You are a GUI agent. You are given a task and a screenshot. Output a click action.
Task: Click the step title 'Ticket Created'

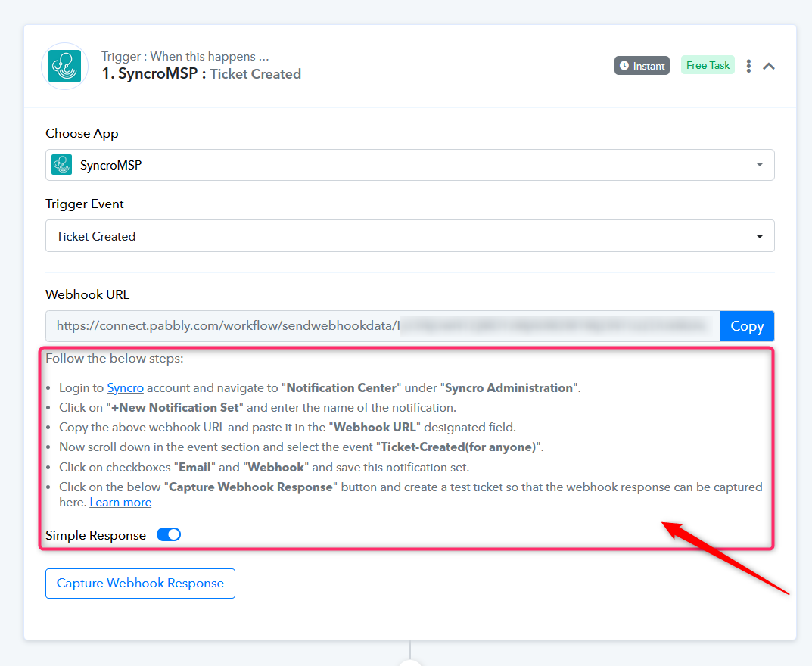[255, 74]
